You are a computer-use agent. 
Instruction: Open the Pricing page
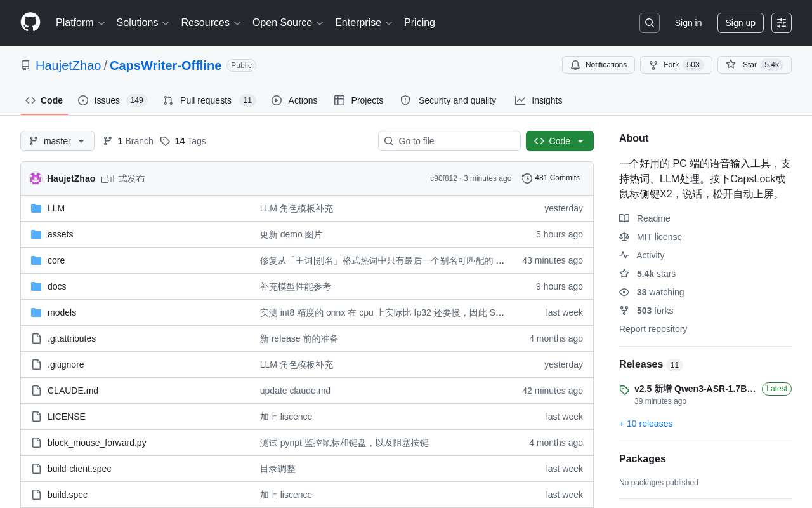click(419, 23)
